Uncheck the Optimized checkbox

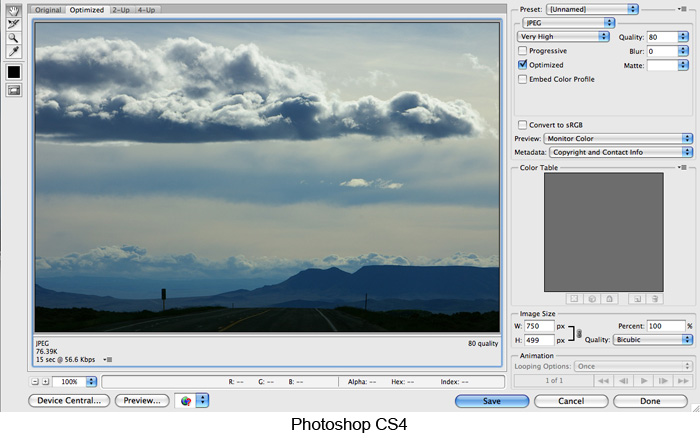pos(523,65)
